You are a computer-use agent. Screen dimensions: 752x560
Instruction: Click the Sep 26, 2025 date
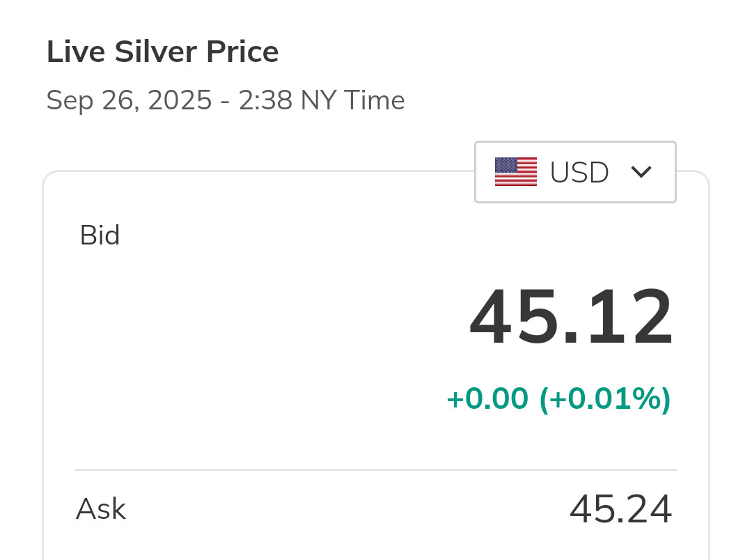tap(129, 100)
